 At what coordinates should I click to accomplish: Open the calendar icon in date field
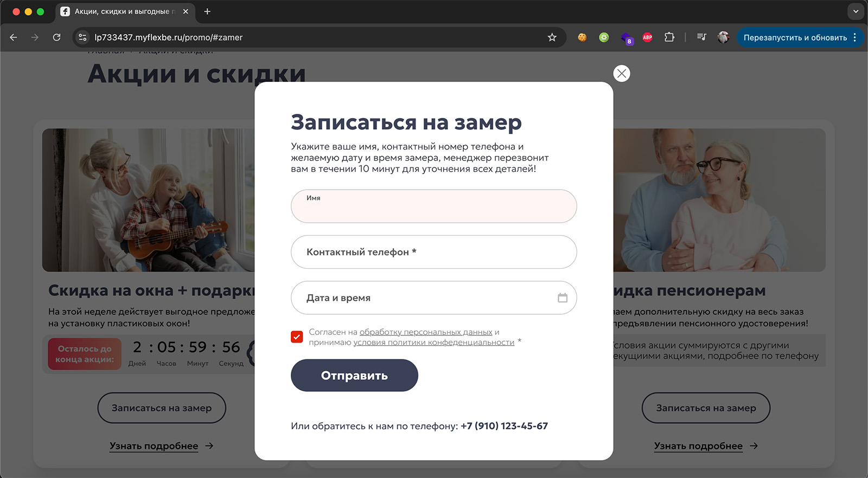click(x=563, y=298)
